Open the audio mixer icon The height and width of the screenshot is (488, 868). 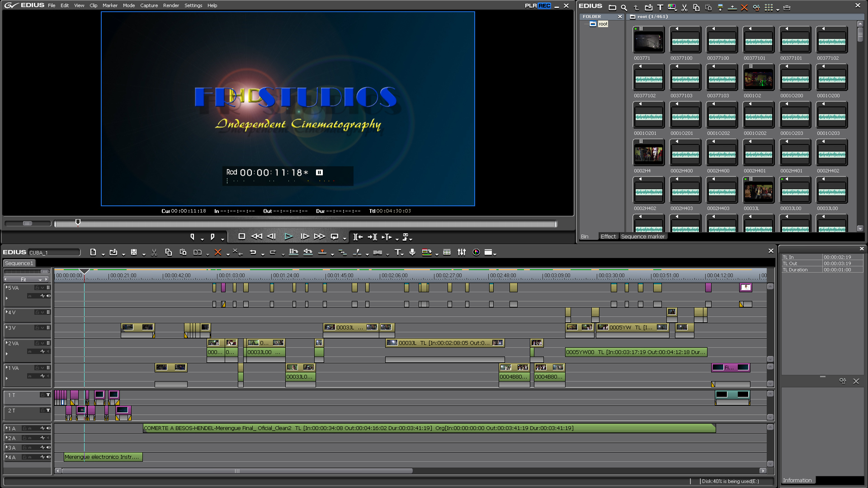tap(462, 252)
